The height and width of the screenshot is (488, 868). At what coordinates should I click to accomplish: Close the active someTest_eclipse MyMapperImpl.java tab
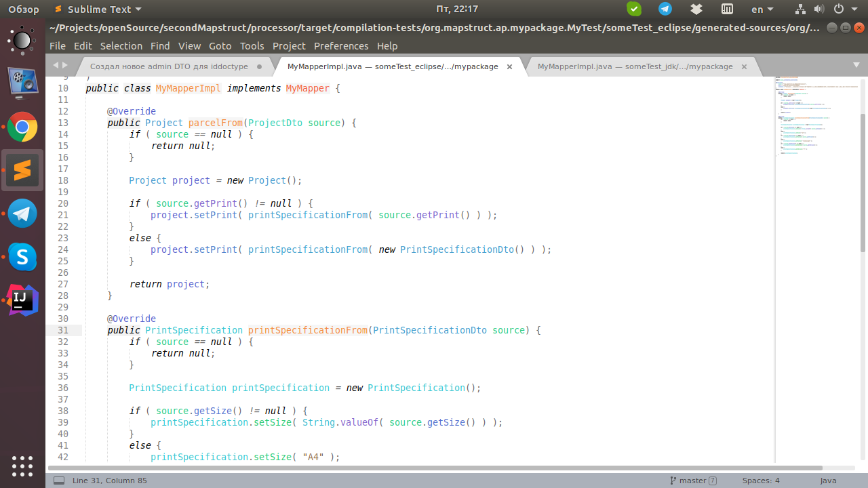pyautogui.click(x=509, y=66)
